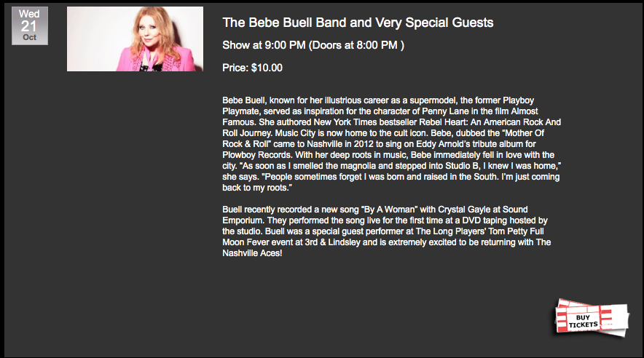The width and height of the screenshot is (644, 358).
Task: Open The Bebe Buell Band event title
Action: 358,23
